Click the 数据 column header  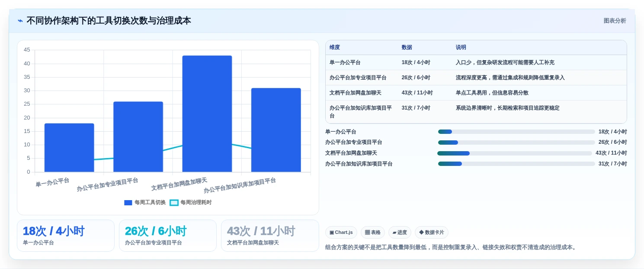(x=407, y=47)
